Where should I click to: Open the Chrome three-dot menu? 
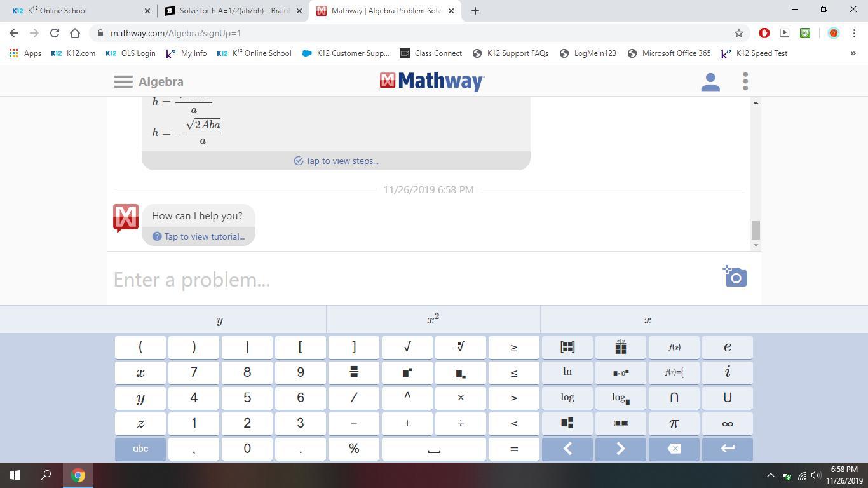[x=854, y=33]
